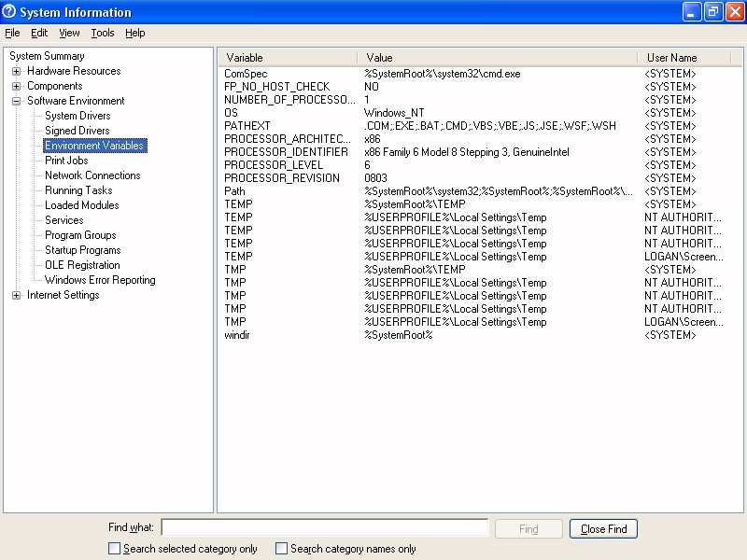Collapse the Software Environment tree node
This screenshot has height=560, width=747.
[x=16, y=101]
